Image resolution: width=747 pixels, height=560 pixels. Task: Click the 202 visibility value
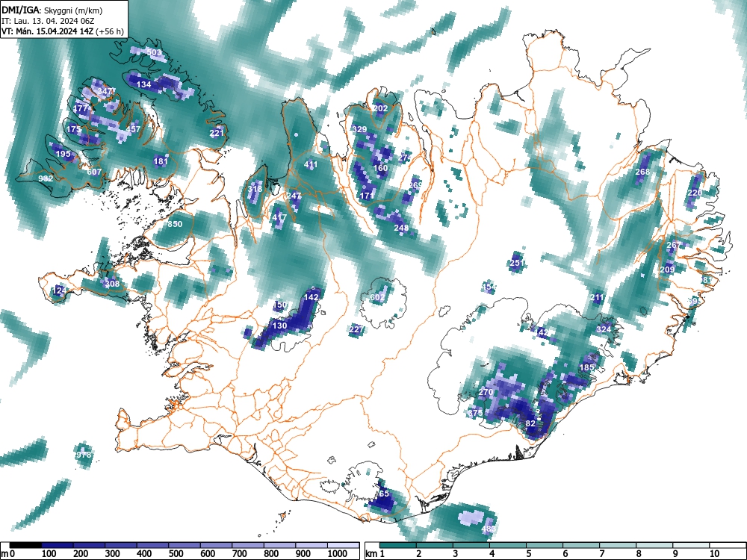click(x=380, y=108)
